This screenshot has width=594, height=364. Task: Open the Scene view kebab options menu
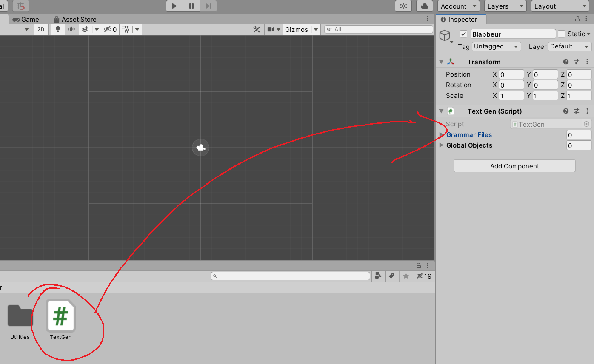click(x=428, y=19)
